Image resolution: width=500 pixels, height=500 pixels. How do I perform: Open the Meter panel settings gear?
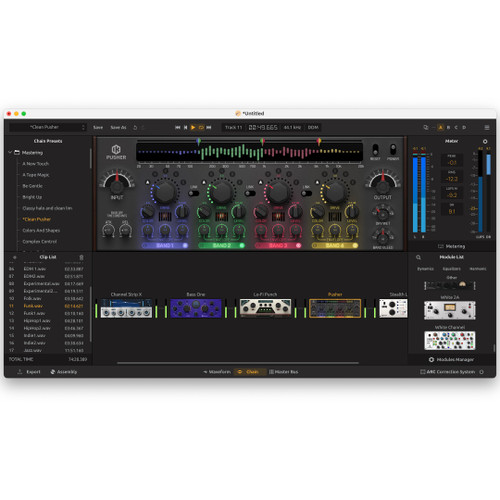(x=485, y=141)
